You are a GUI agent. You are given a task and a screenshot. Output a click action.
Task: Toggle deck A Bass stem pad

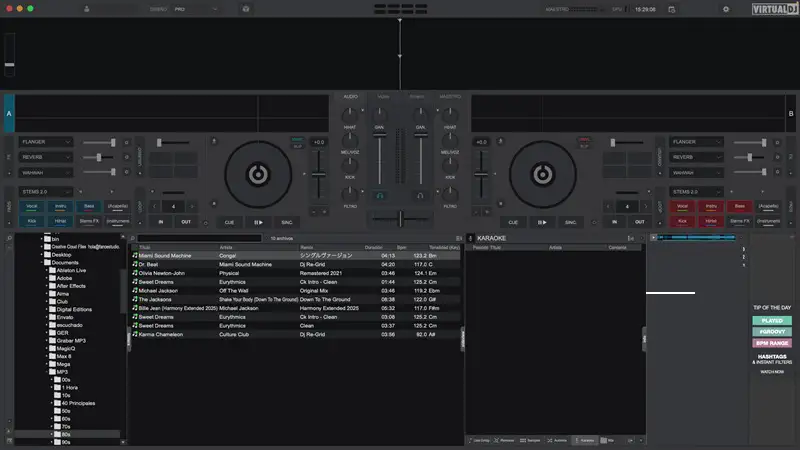point(89,207)
